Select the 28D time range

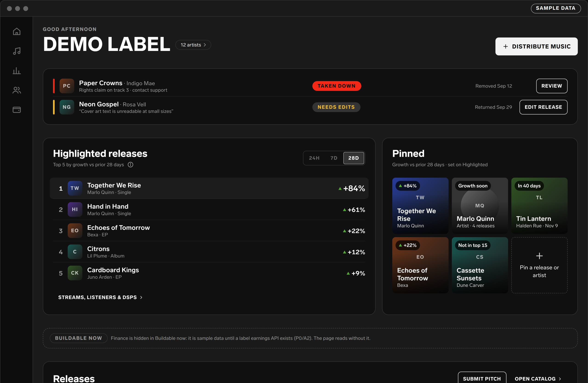353,158
